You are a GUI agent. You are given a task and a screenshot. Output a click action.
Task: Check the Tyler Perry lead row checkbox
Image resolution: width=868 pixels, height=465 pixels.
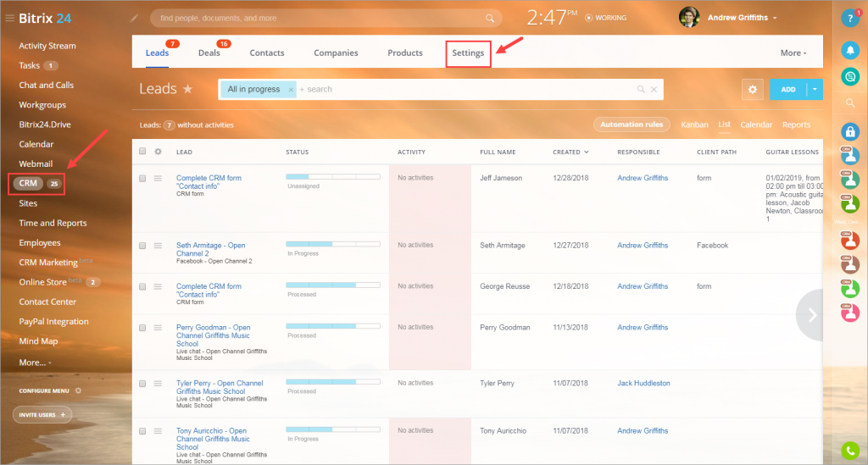(142, 383)
